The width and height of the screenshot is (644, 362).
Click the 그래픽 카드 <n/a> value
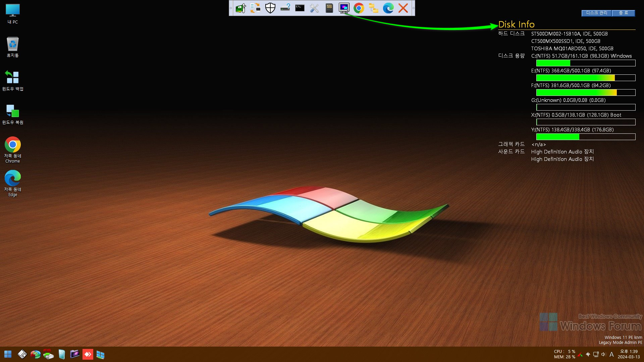coord(539,144)
